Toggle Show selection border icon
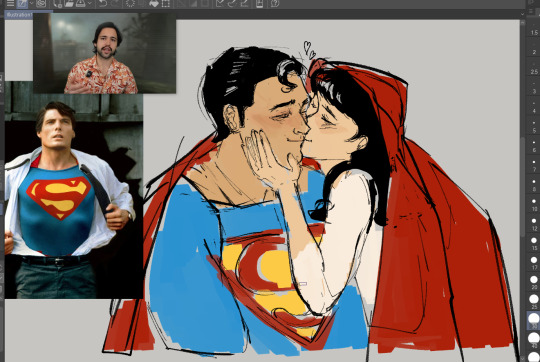The image size is (540, 362). (205, 3)
